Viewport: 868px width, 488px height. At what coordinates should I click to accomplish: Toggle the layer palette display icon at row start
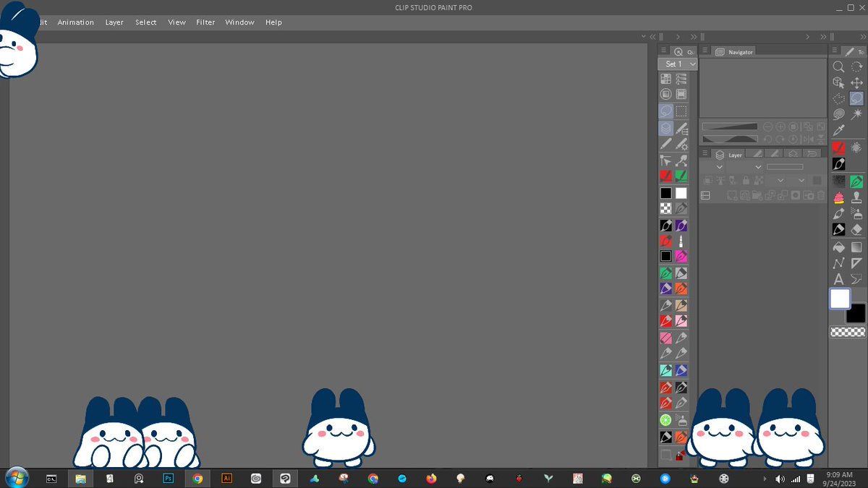[x=705, y=195]
